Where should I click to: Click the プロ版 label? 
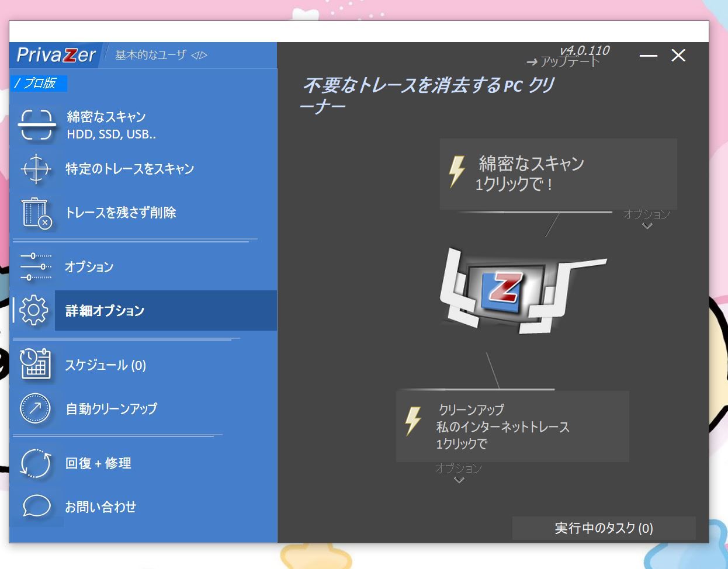pyautogui.click(x=39, y=83)
